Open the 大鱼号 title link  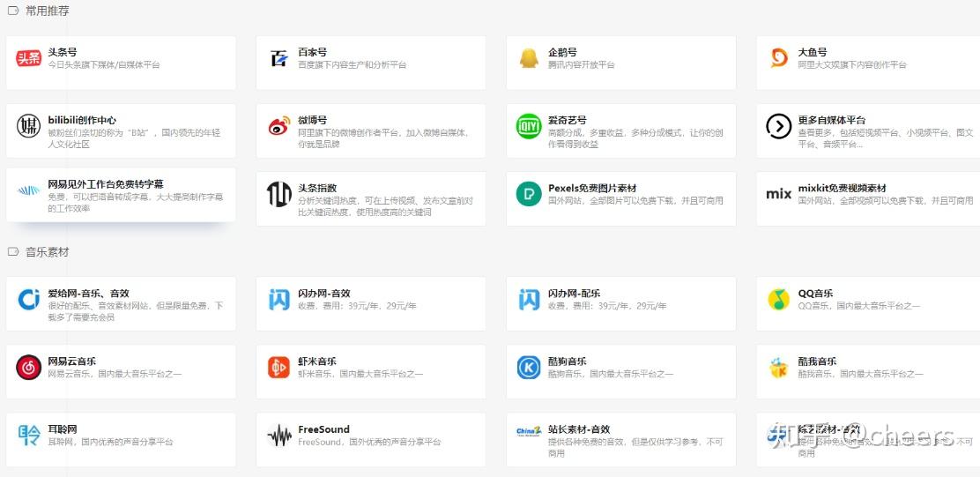point(813,52)
